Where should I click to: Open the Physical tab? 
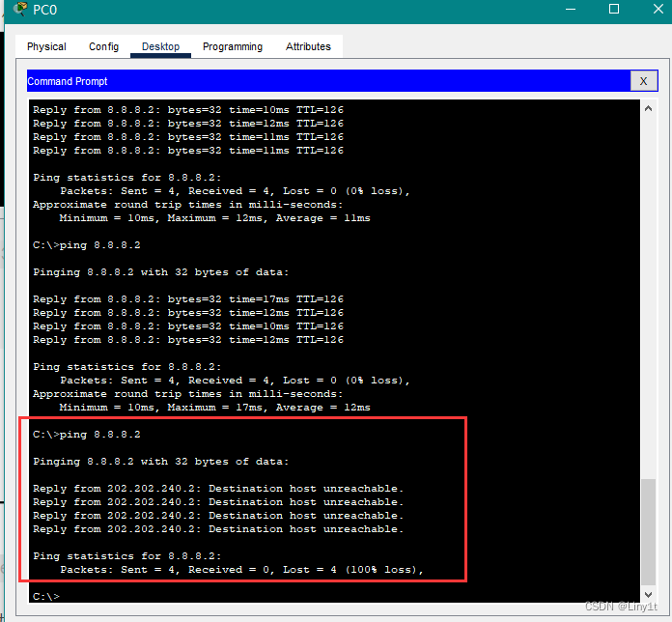click(x=46, y=46)
